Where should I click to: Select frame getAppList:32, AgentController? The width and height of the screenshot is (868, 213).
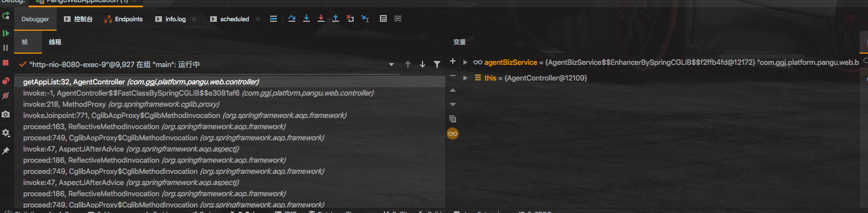click(230, 82)
